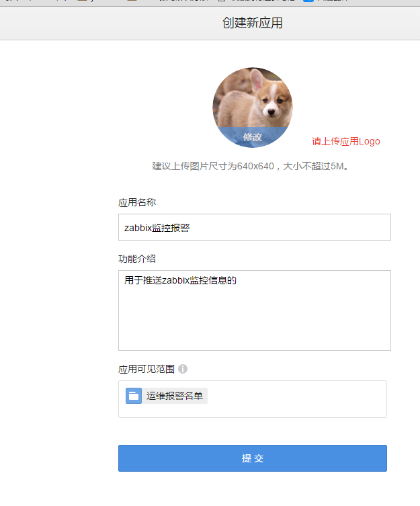Focus the 应用名称 input field
The width and height of the screenshot is (420, 506).
pos(255,227)
